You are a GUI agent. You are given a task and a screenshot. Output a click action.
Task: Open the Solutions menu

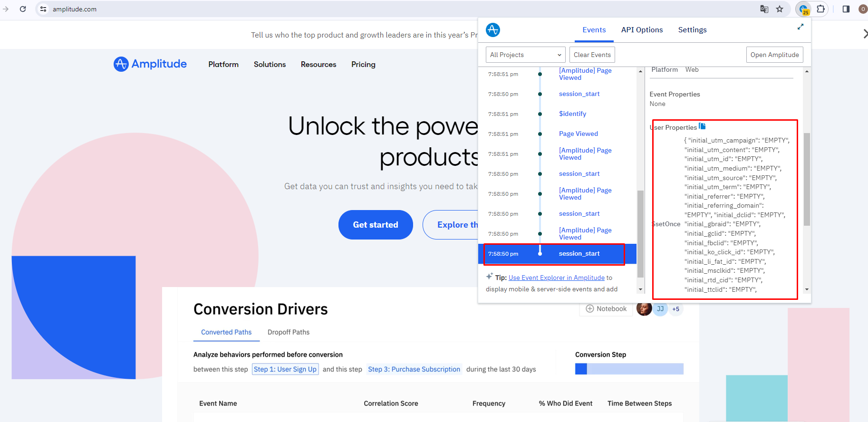pos(270,64)
